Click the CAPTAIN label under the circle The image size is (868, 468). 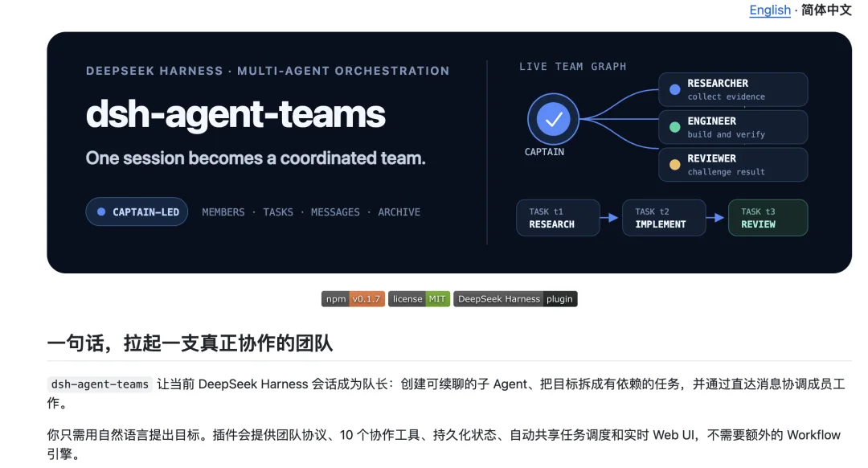(544, 152)
